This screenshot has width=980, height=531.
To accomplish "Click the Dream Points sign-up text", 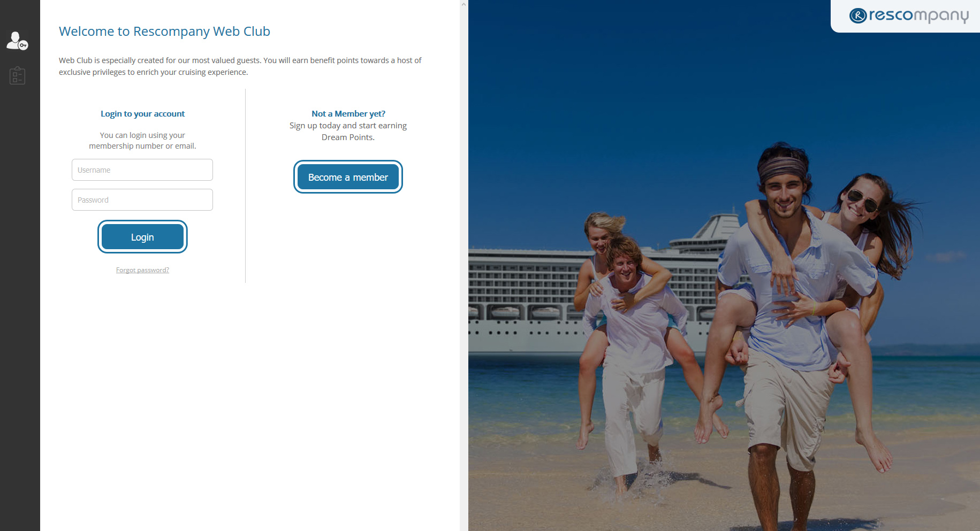I will [348, 132].
